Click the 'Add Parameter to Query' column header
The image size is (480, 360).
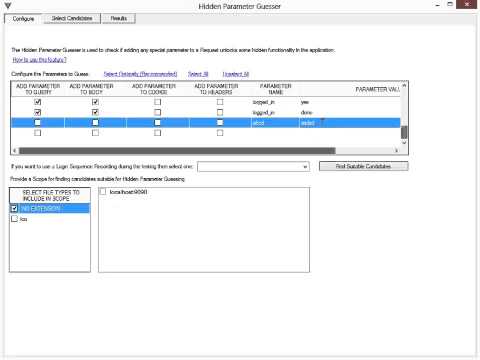[x=38, y=89]
